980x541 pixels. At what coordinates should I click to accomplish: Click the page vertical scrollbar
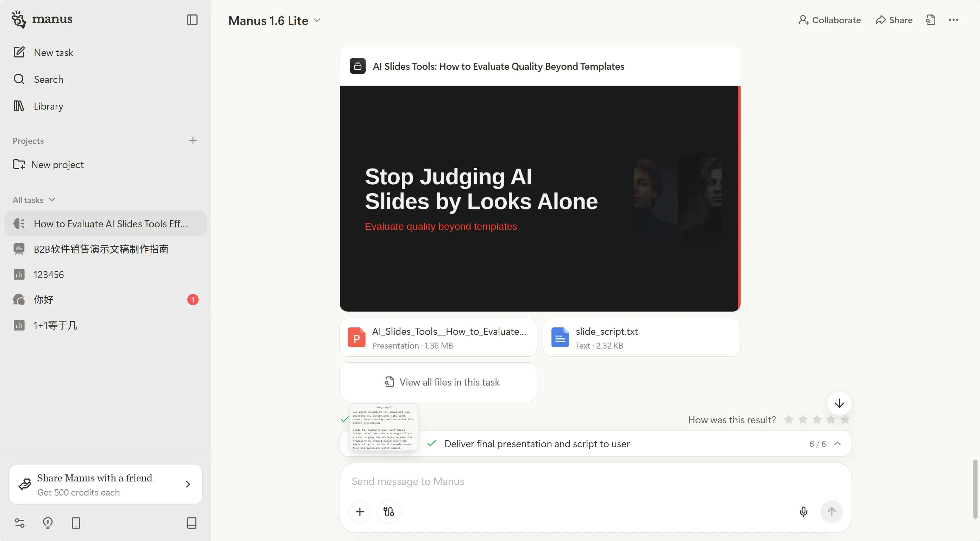click(x=975, y=489)
